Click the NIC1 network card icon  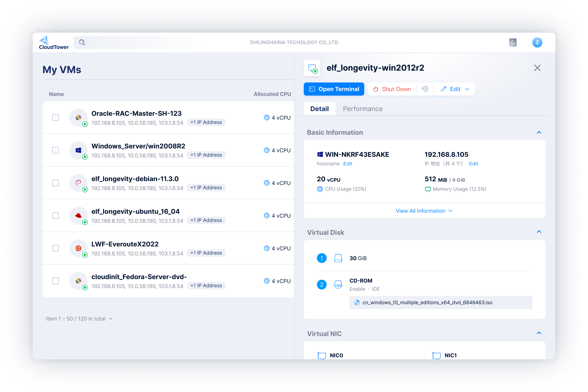click(x=437, y=355)
